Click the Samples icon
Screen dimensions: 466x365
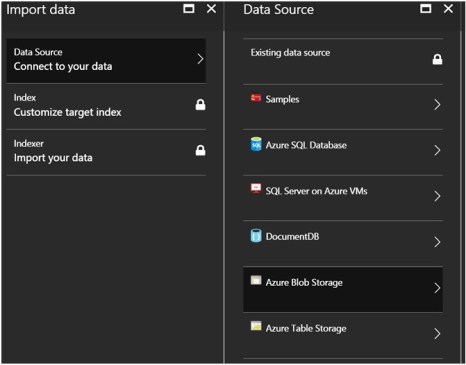point(256,98)
